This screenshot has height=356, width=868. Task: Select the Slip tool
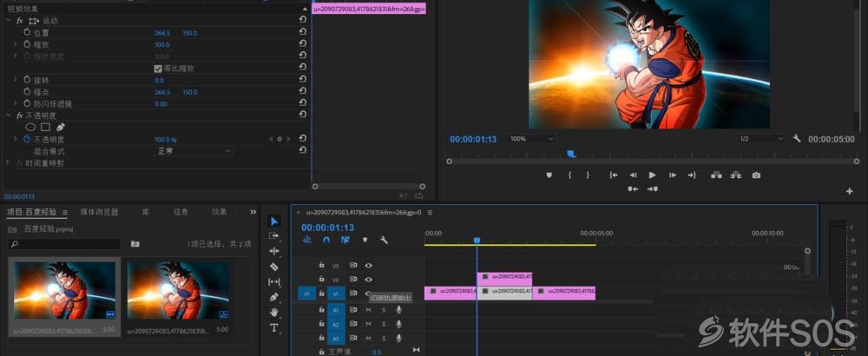(x=274, y=282)
